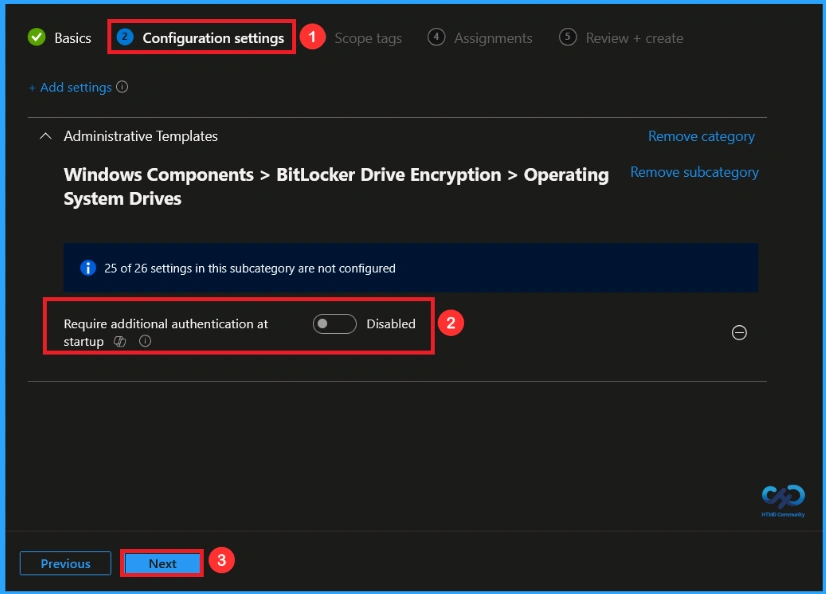Click the copy icon next to setting name

click(119, 341)
